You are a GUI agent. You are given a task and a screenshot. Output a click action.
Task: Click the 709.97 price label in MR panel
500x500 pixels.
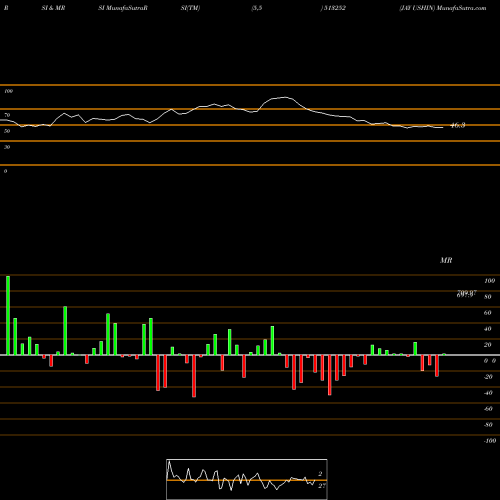(x=467, y=292)
